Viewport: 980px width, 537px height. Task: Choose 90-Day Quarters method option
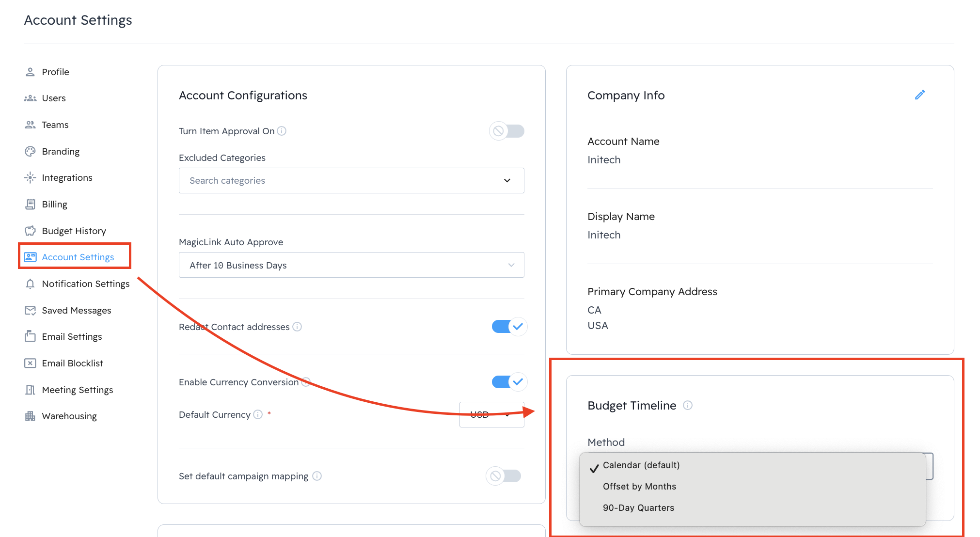[638, 507]
